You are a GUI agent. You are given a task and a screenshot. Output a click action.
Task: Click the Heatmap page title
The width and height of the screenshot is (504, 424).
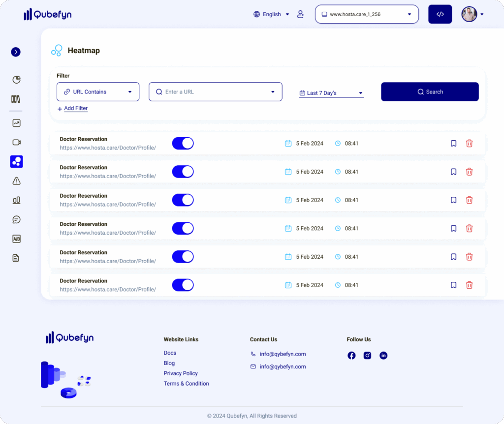pos(84,51)
